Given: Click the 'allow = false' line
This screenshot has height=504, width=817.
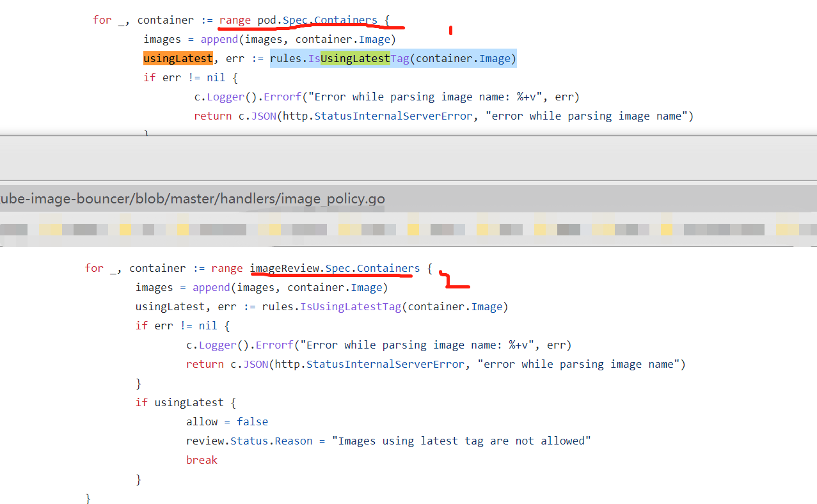Looking at the screenshot, I should pyautogui.click(x=227, y=422).
